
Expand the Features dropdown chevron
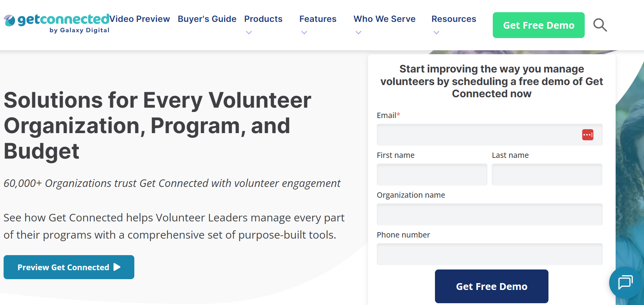click(x=304, y=33)
